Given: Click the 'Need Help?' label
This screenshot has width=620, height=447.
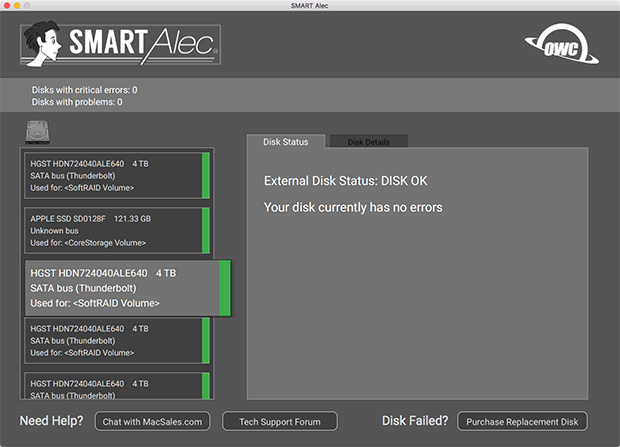Looking at the screenshot, I should (x=51, y=421).
